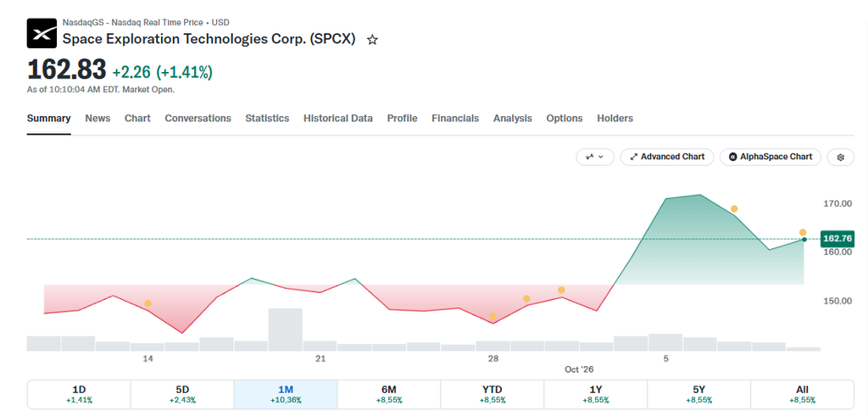Screen dimensions: 868x416
Task: Click the 170.00 axis label
Action: click(x=837, y=203)
